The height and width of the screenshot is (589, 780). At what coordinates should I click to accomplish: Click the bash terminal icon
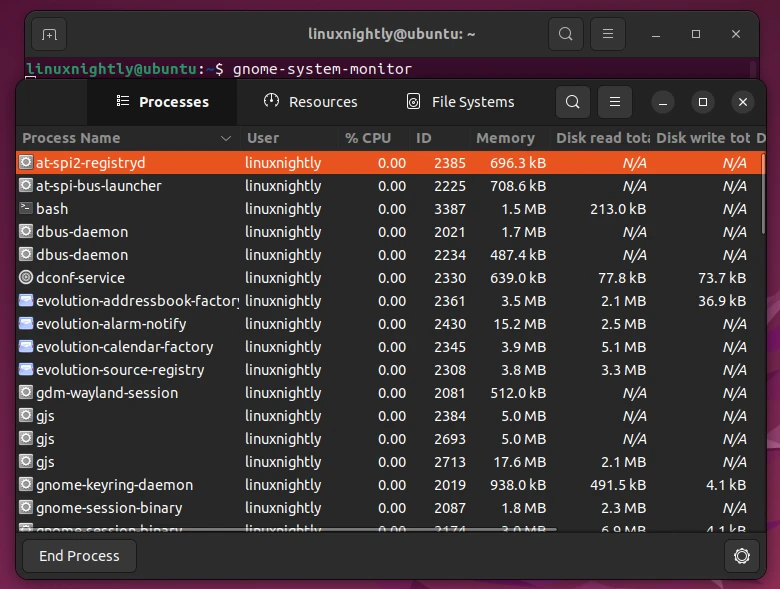point(26,208)
